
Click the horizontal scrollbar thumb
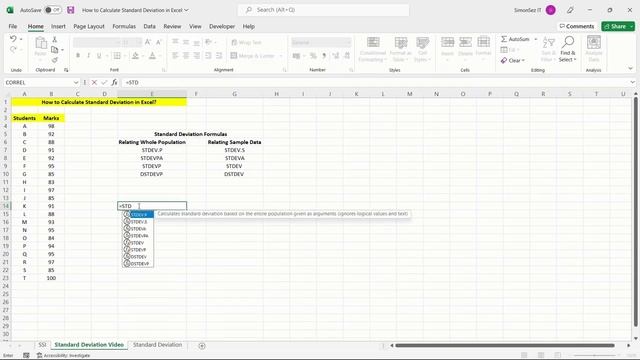tap(504, 346)
